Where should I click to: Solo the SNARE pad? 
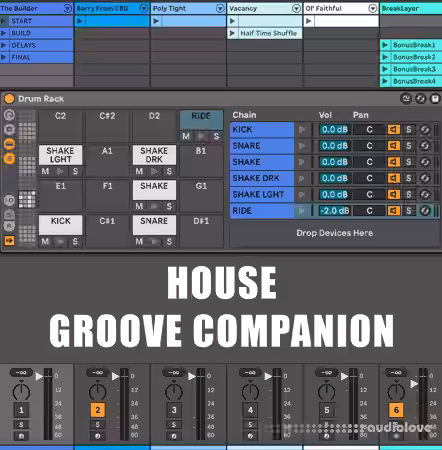tap(169, 241)
